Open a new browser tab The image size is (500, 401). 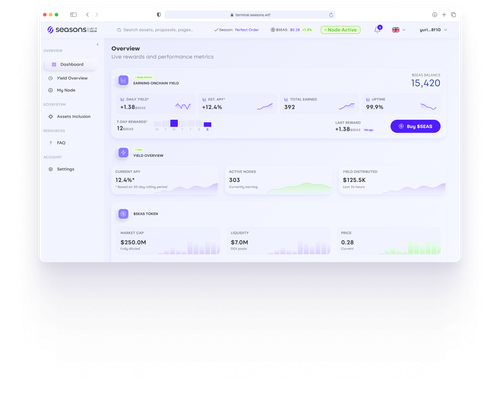coord(444,14)
